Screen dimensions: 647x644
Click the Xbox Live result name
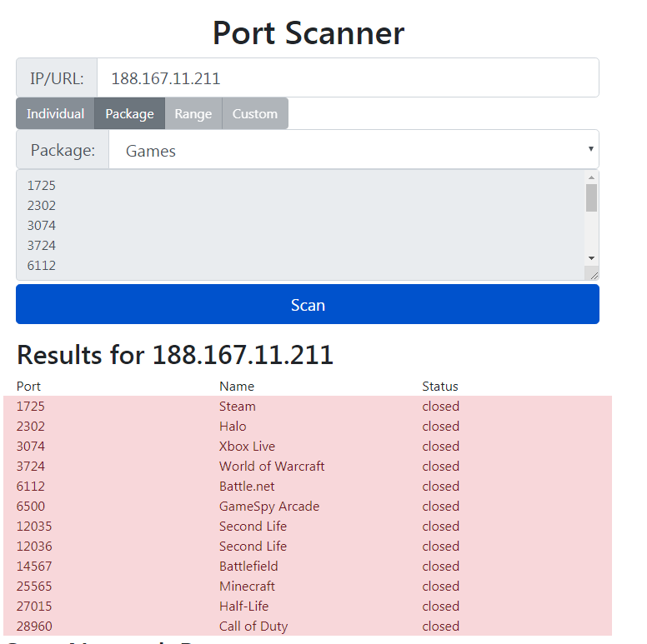tap(247, 447)
